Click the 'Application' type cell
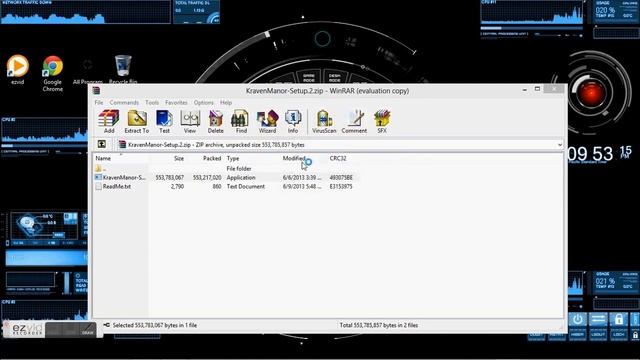Viewport: 640px width, 360px height. tap(241, 178)
